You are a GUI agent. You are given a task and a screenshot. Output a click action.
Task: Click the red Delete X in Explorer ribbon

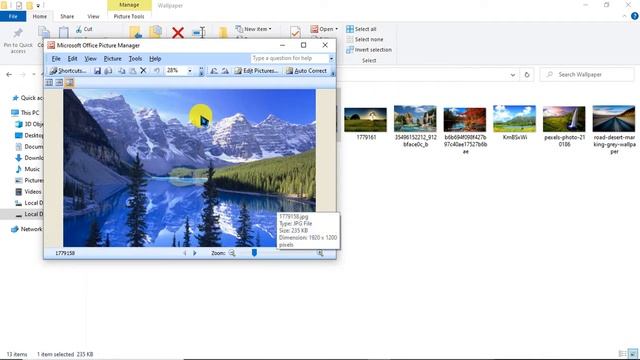(178, 33)
